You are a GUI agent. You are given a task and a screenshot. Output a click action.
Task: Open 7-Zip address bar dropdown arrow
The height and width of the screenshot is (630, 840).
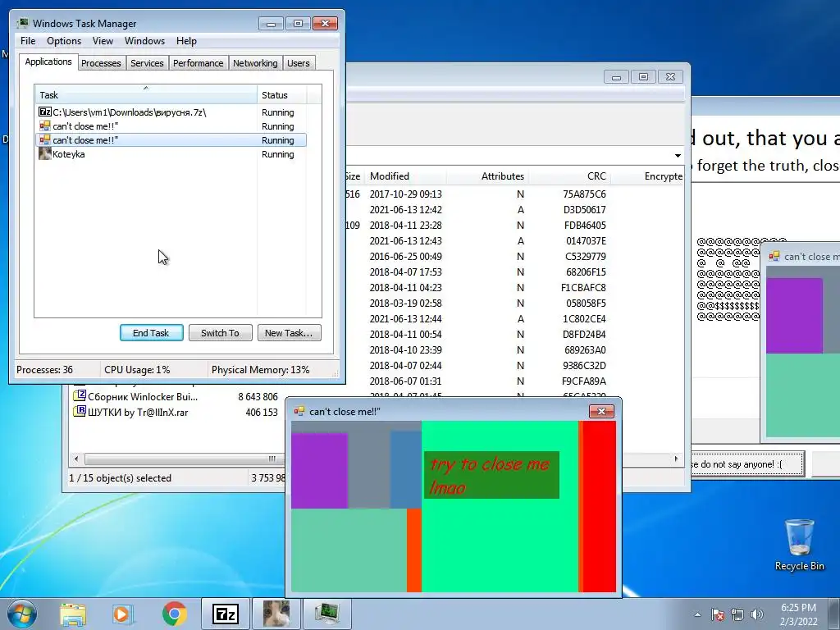(678, 155)
